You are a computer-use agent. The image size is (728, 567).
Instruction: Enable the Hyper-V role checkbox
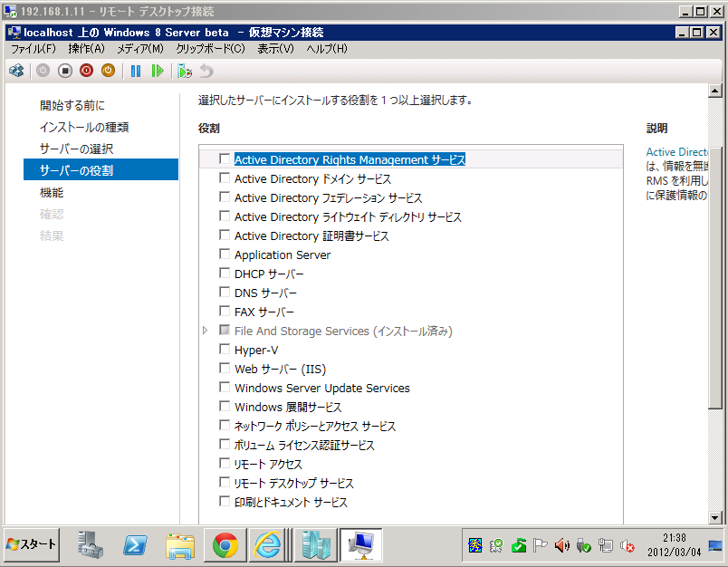pos(225,350)
